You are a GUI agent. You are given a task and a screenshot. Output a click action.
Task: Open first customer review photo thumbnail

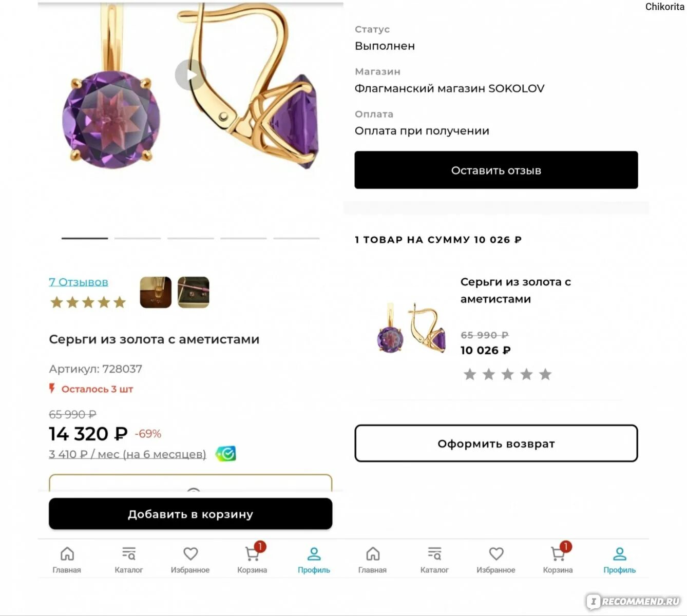click(x=156, y=292)
